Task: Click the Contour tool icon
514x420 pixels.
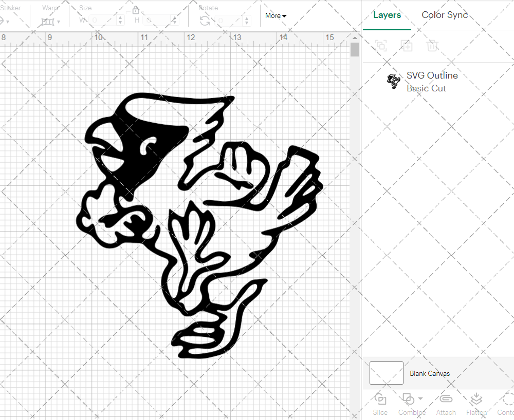Action: [507, 400]
